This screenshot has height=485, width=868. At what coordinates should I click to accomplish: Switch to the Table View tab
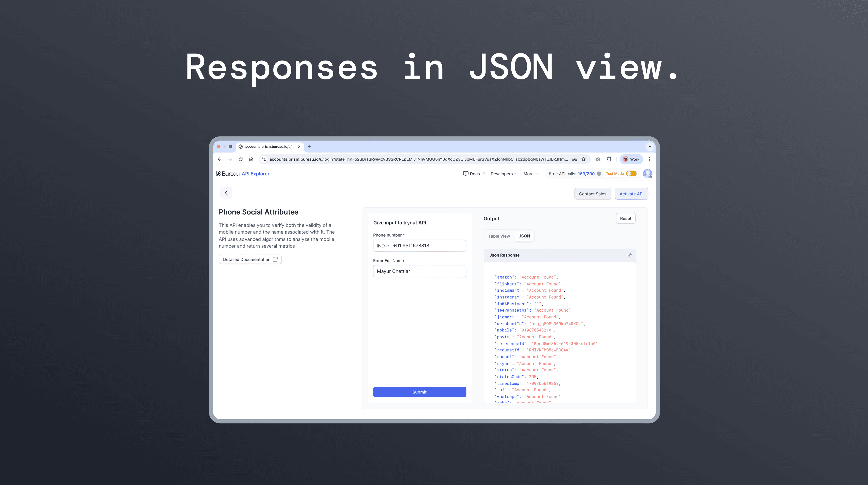point(499,236)
